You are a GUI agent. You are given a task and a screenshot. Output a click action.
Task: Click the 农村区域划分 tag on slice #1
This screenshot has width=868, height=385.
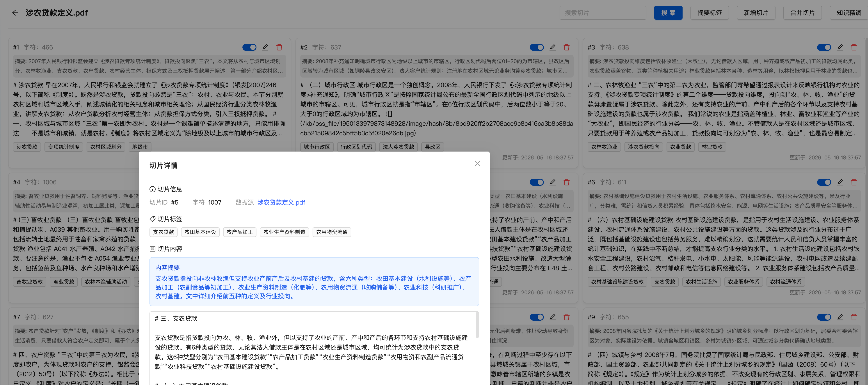(x=106, y=147)
